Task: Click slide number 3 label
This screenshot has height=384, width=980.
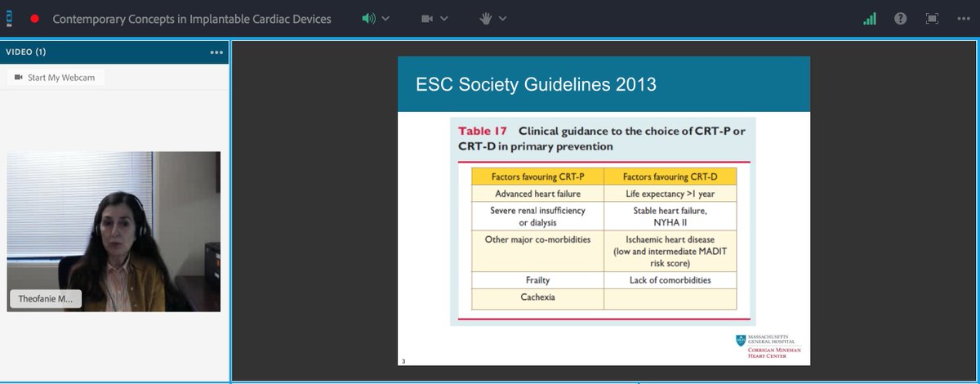Action: 403,360
